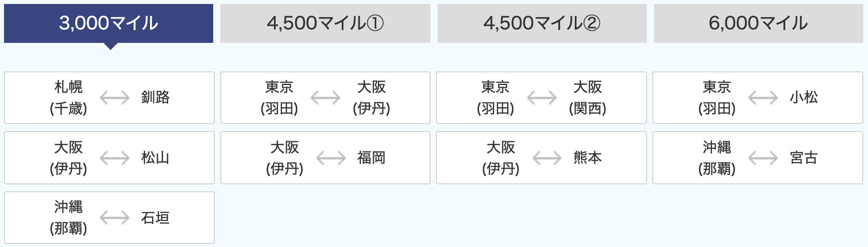
Task: Select the 小松 destination label
Action: 804,97
